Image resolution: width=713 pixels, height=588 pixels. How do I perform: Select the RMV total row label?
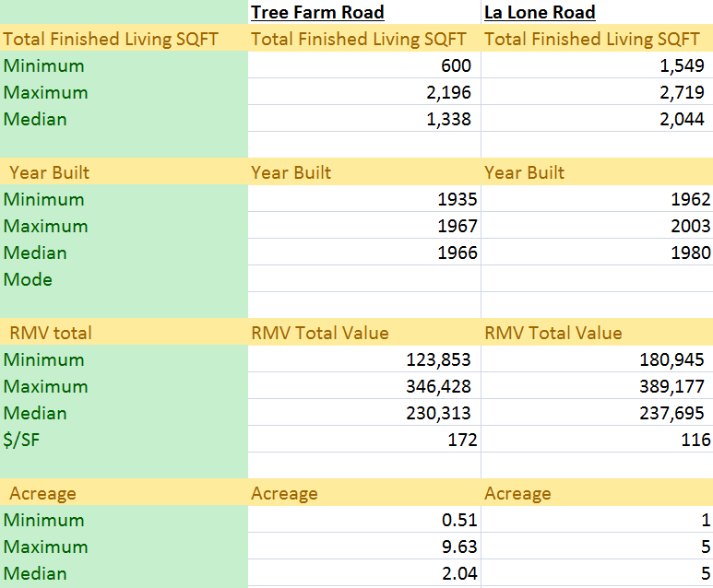click(51, 333)
